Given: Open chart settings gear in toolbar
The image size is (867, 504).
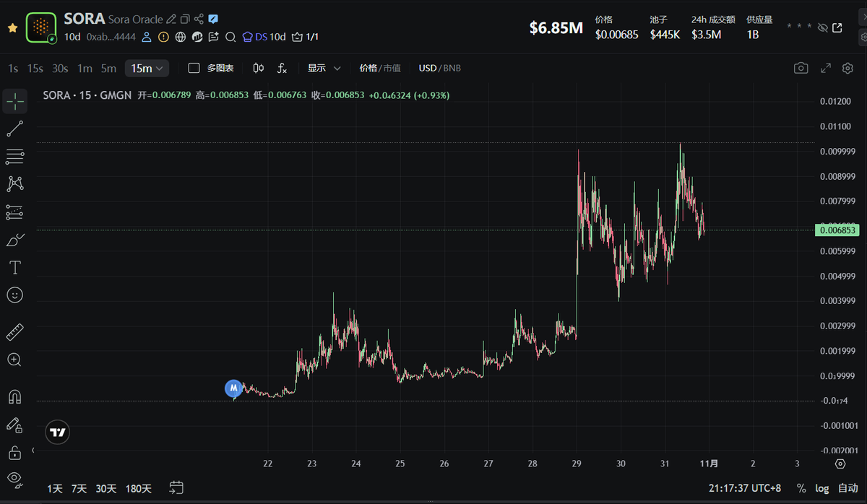Looking at the screenshot, I should (848, 68).
